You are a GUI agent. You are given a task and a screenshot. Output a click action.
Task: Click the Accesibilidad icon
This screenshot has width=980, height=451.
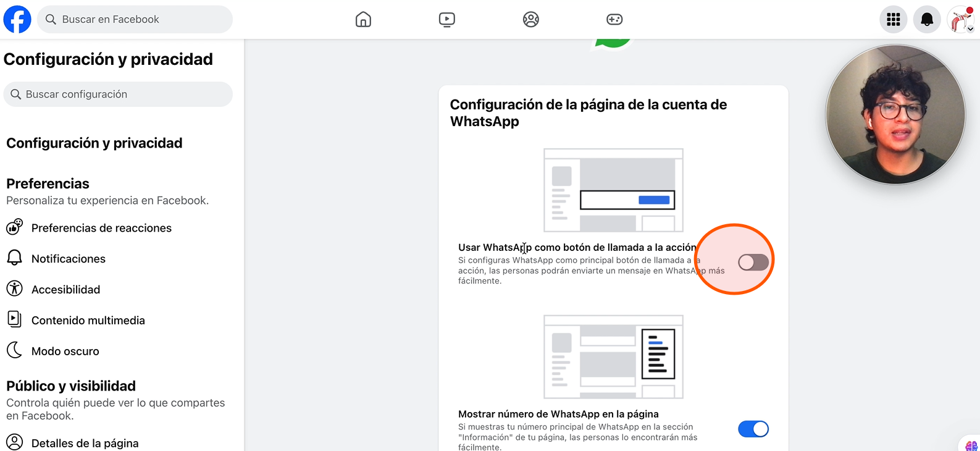click(14, 289)
